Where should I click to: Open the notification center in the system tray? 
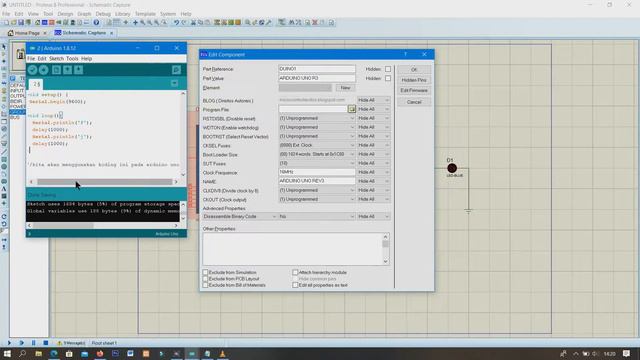point(627,353)
